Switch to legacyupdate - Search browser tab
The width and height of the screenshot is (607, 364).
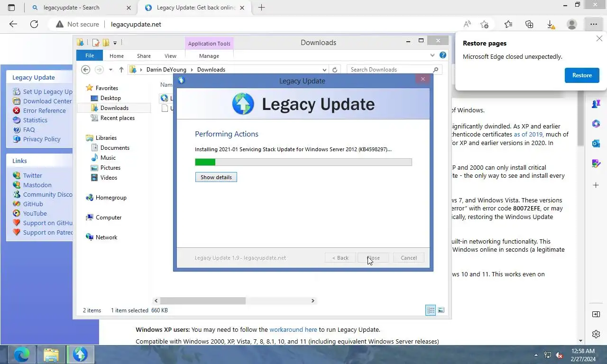(80, 8)
